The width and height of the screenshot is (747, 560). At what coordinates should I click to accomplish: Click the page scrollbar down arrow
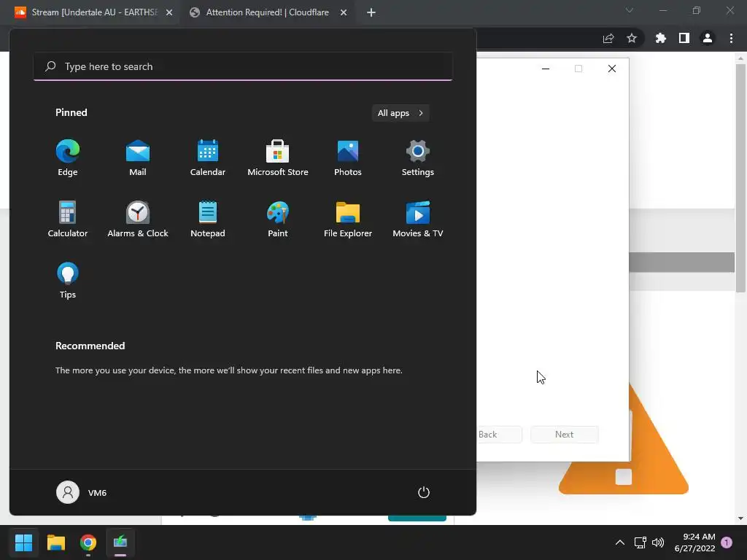tap(740, 518)
